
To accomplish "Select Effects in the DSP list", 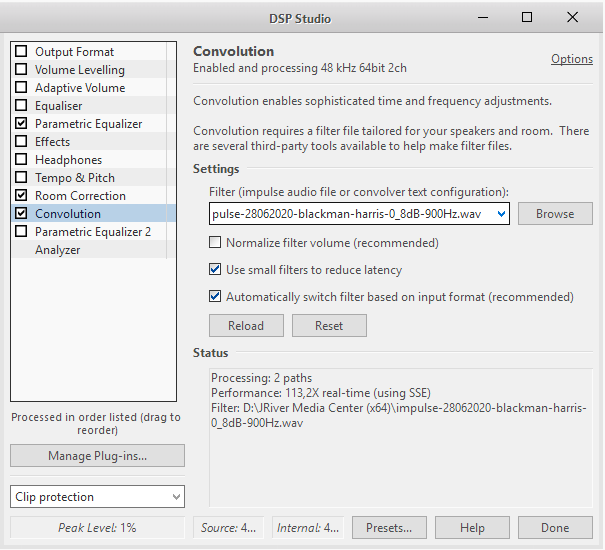I will coord(52,142).
